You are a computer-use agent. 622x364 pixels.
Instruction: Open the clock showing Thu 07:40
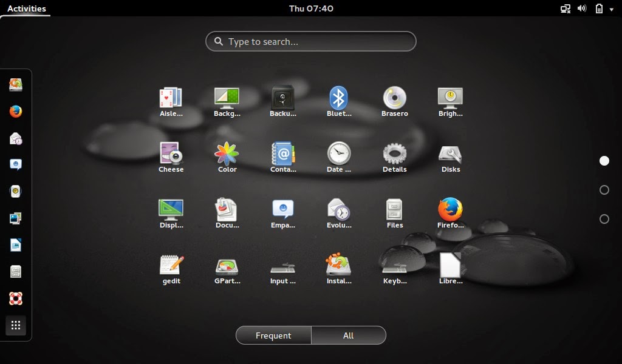(311, 8)
